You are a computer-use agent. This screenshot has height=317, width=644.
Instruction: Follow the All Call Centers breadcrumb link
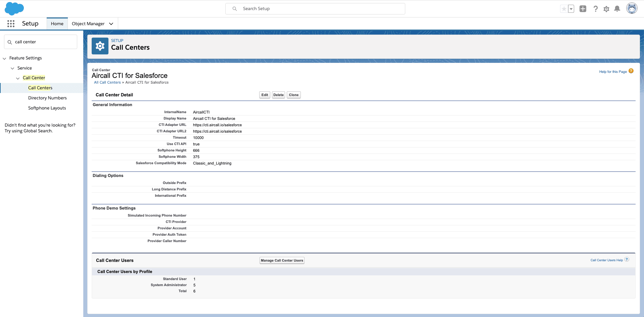(107, 83)
